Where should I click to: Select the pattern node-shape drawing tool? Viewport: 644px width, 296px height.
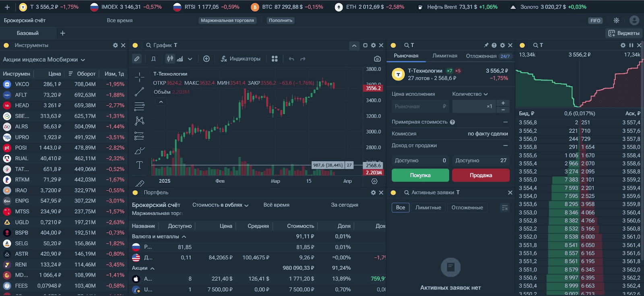click(140, 120)
